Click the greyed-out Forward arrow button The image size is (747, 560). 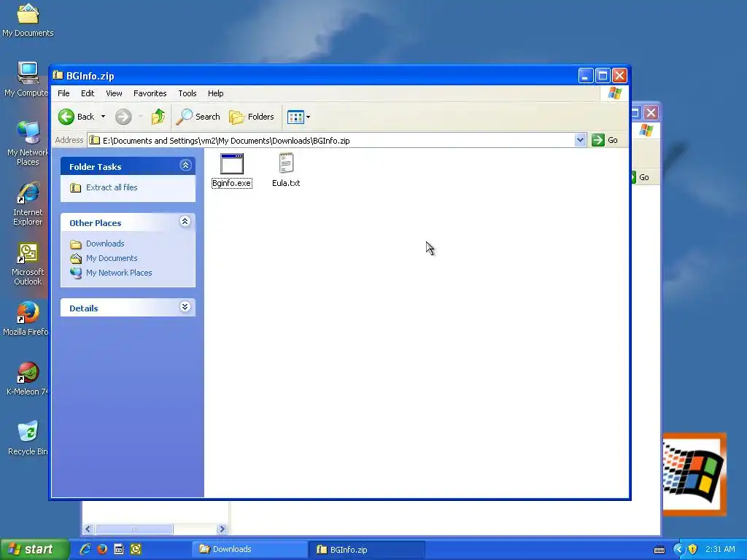pyautogui.click(x=123, y=117)
